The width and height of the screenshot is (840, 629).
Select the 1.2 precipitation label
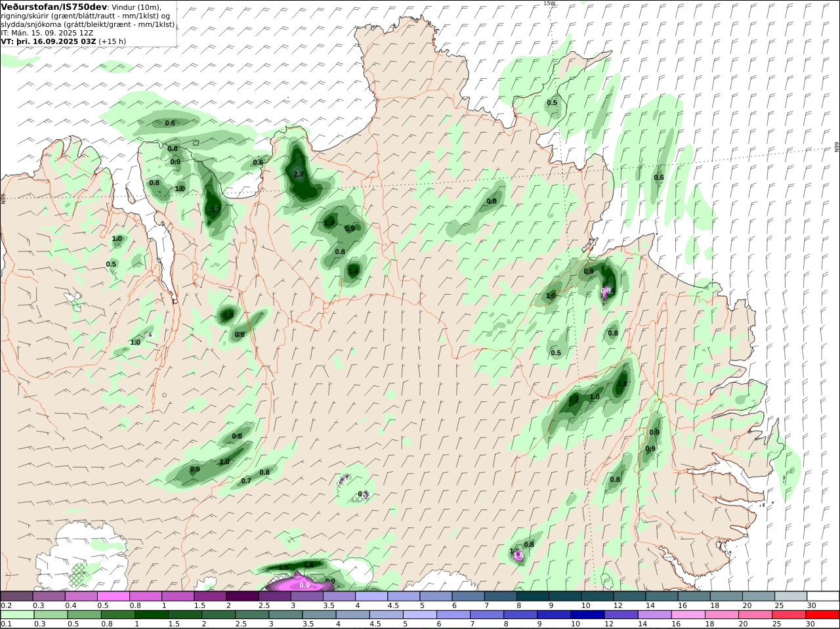coord(622,384)
